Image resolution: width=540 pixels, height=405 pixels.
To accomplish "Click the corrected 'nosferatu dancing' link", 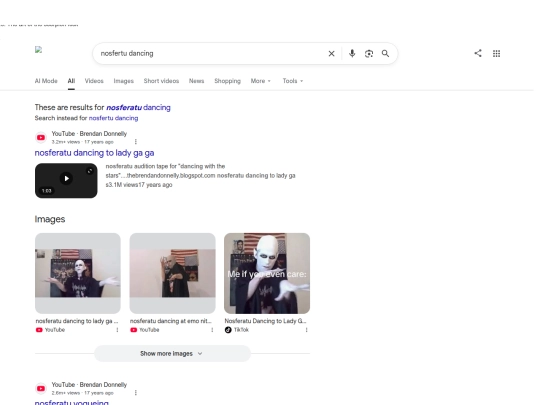I will pyautogui.click(x=138, y=107).
